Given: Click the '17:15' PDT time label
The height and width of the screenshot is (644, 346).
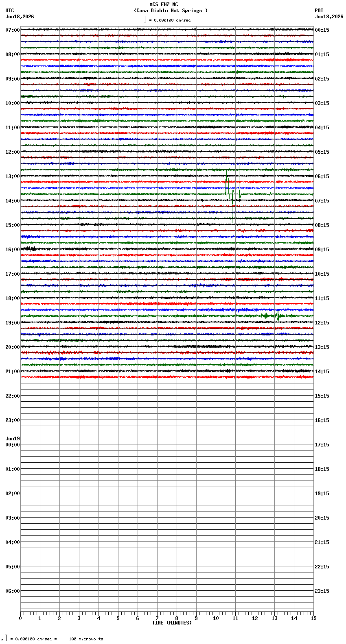Looking at the screenshot, I should [x=322, y=445].
